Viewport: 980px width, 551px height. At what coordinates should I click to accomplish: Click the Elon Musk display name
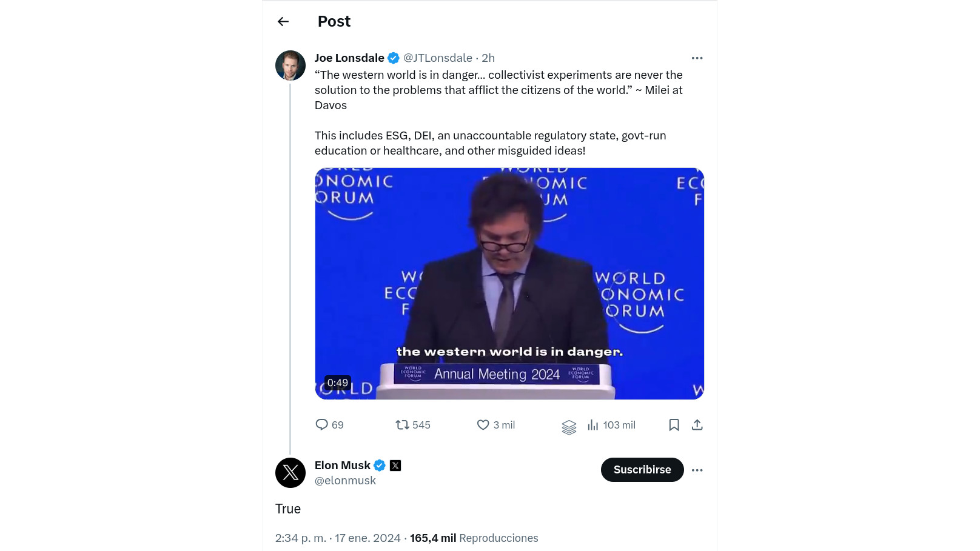[x=343, y=466]
